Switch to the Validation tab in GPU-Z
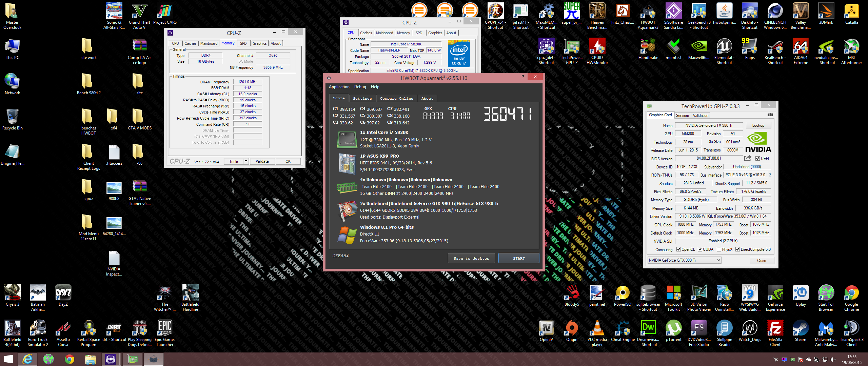Image resolution: width=868 pixels, height=366 pixels. (701, 116)
